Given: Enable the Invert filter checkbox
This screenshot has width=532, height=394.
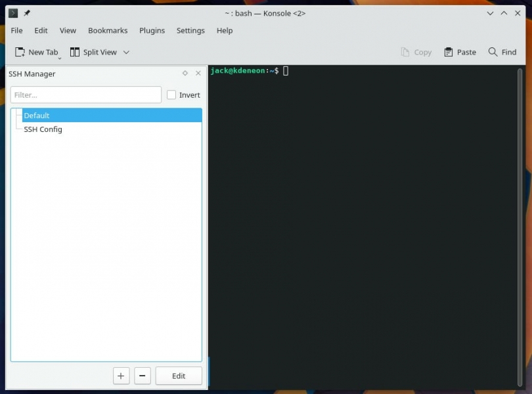Looking at the screenshot, I should pos(171,94).
